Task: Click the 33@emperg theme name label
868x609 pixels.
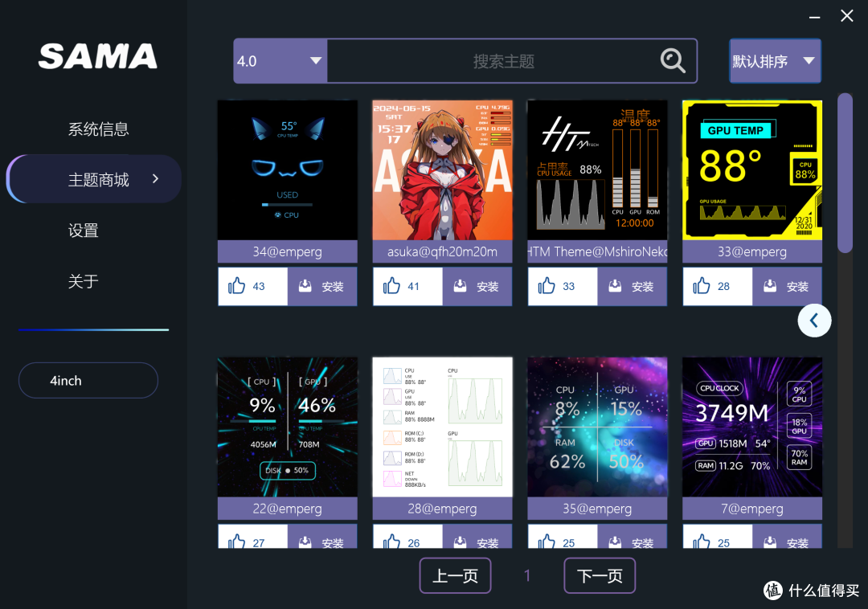Action: pyautogui.click(x=752, y=251)
